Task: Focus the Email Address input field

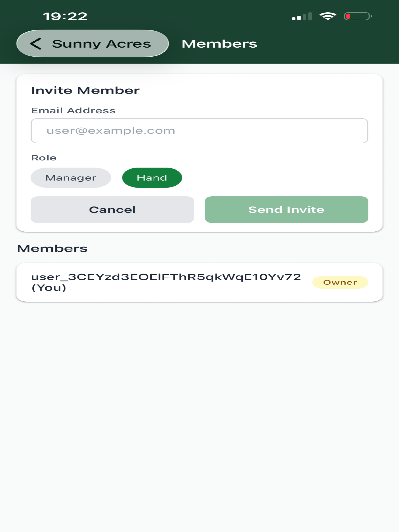Action: [199, 131]
